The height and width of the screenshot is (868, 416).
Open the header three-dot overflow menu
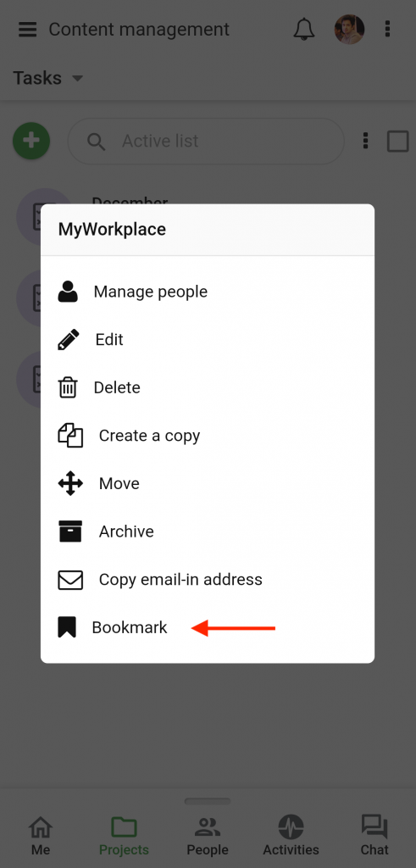pyautogui.click(x=388, y=29)
